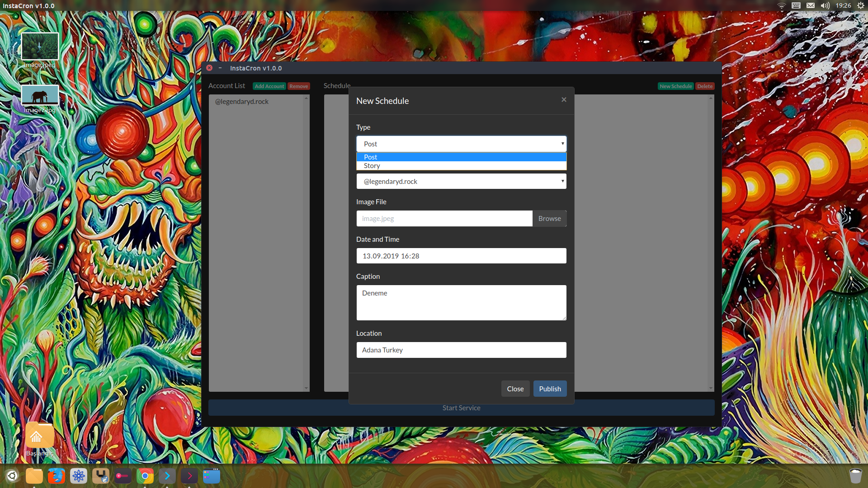Image resolution: width=868 pixels, height=488 pixels.
Task: Select the image2.jpg elephant desktop thumbnail
Action: point(40,95)
